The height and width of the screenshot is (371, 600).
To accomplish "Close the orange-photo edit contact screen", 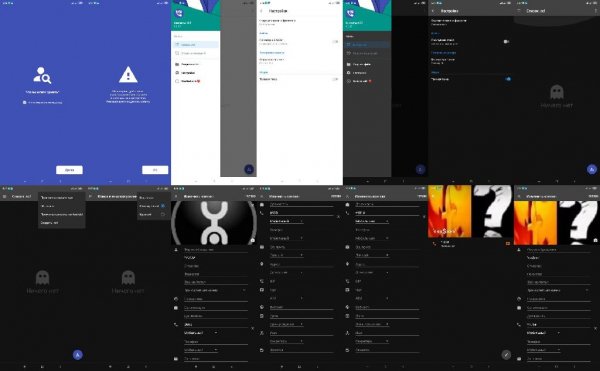I will [519, 196].
